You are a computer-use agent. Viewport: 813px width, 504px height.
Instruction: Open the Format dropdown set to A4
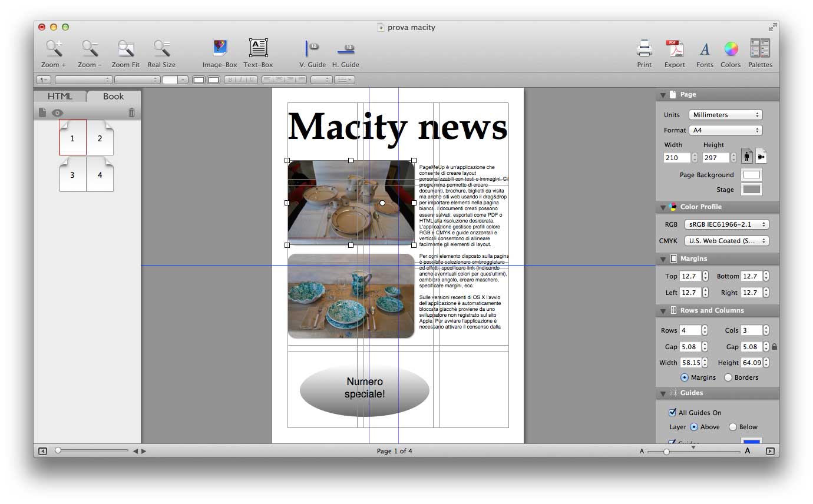point(725,130)
